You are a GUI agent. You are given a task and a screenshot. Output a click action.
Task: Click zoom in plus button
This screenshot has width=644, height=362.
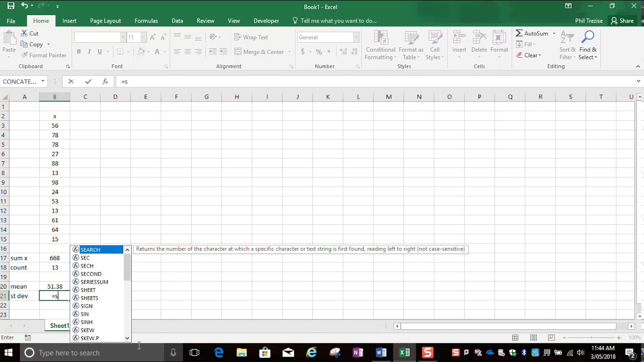pyautogui.click(x=619, y=338)
